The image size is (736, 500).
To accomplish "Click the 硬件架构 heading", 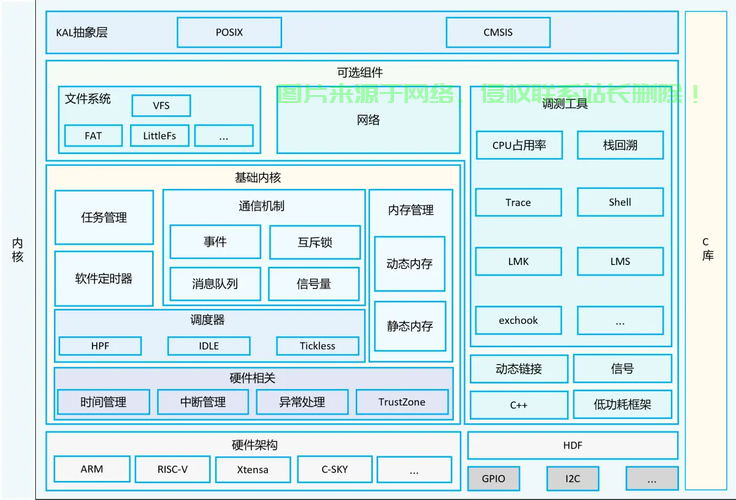I will click(255, 445).
